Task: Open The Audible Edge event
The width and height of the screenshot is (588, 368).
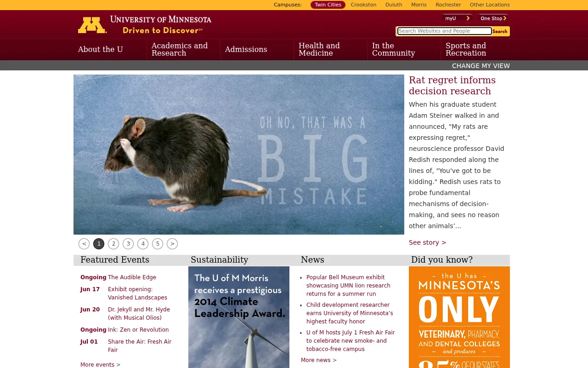Action: 132,277
